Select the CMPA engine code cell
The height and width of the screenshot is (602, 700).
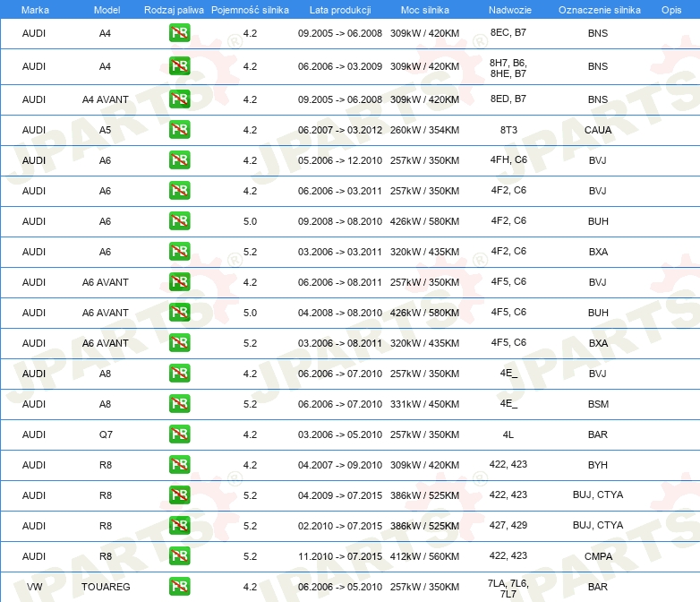(x=598, y=556)
